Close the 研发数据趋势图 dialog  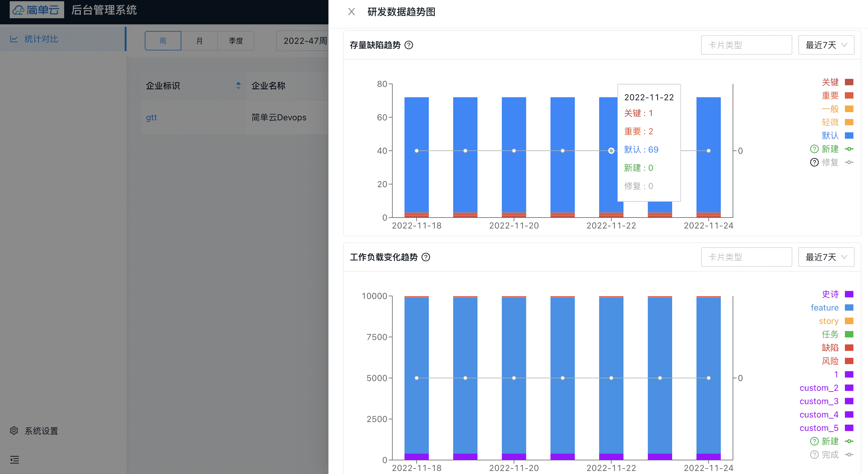[352, 12]
